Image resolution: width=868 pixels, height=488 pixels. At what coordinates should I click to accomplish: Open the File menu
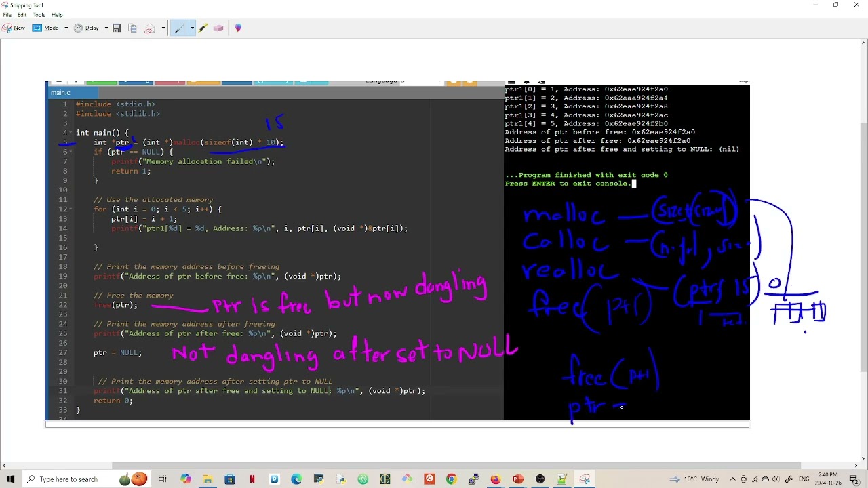tap(7, 15)
